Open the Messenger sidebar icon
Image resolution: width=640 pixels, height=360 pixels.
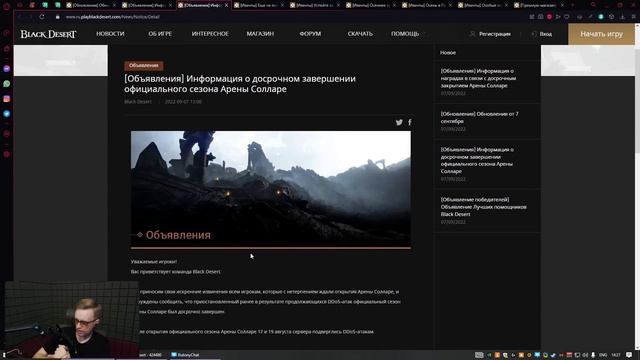7,69
